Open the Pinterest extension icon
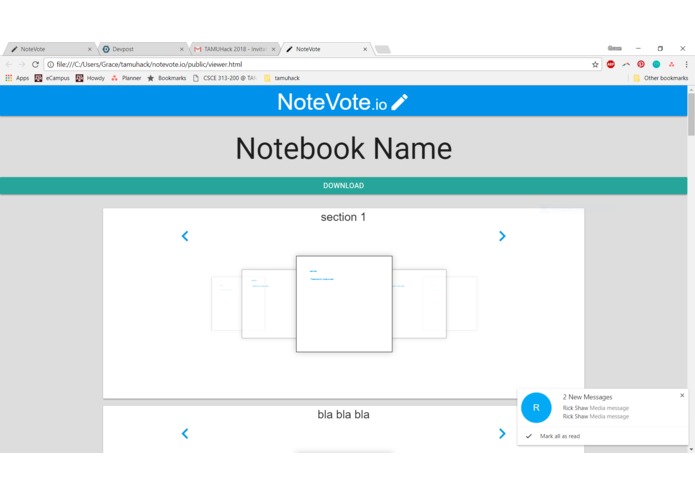Screen dimensions: 695x494 click(x=641, y=64)
